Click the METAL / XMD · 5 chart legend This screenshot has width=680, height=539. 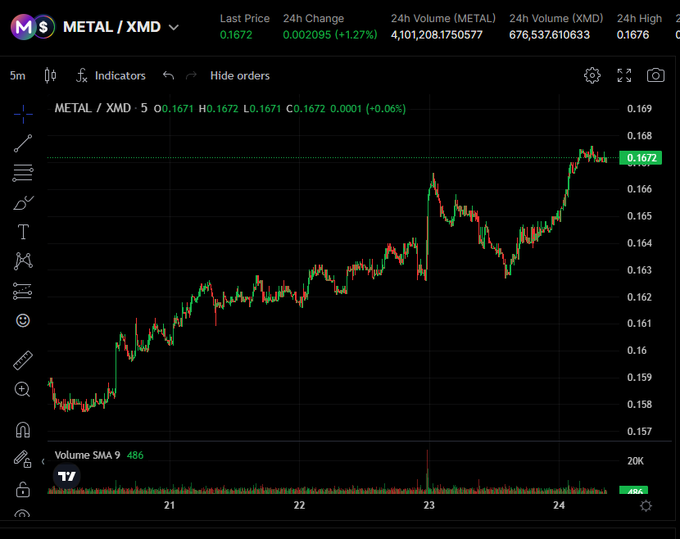click(x=101, y=108)
